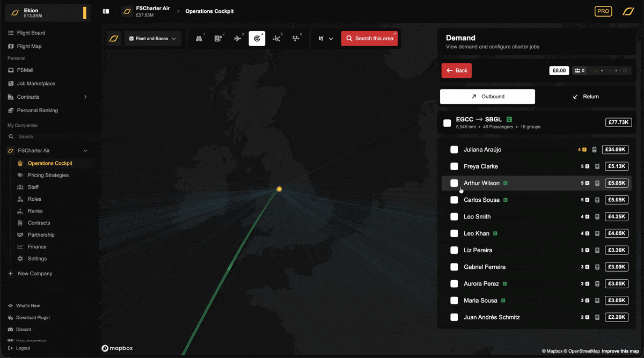Select the network nodes icon in toolbar
Image resolution: width=644 pixels, height=358 pixels.
coord(276,39)
